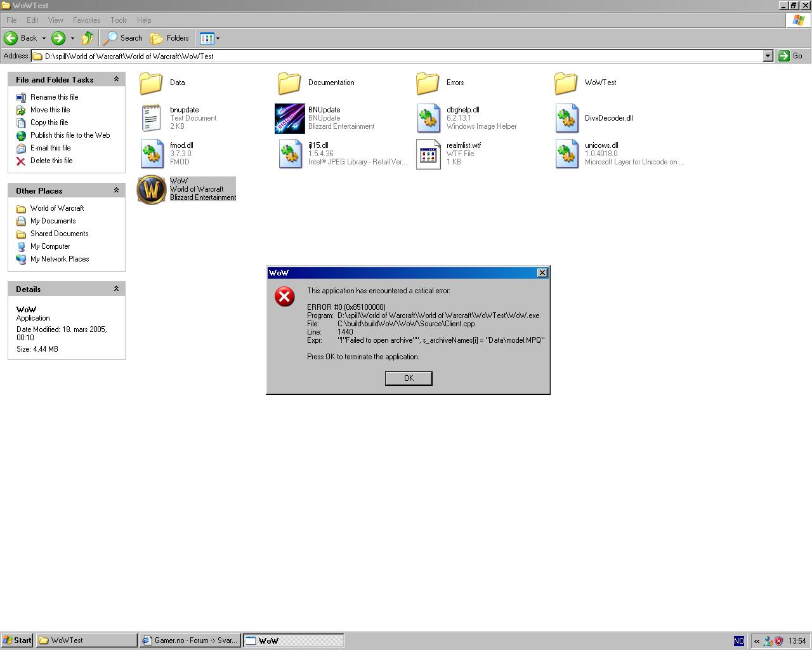Open the Errors folder icon
Screen dimensions: 812x650
click(x=428, y=83)
